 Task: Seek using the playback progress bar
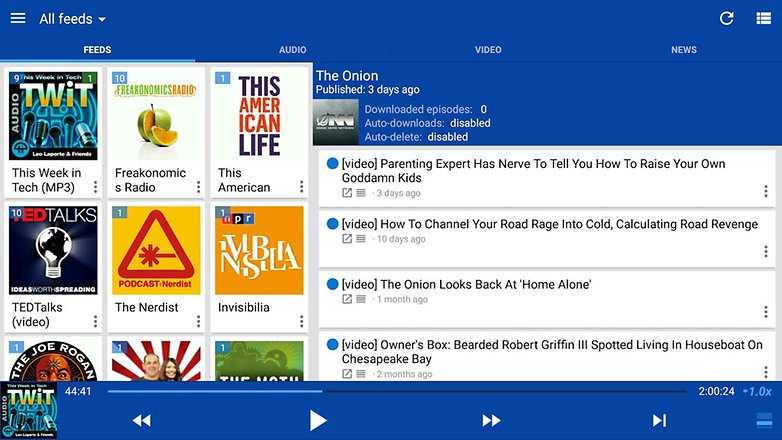click(x=397, y=392)
